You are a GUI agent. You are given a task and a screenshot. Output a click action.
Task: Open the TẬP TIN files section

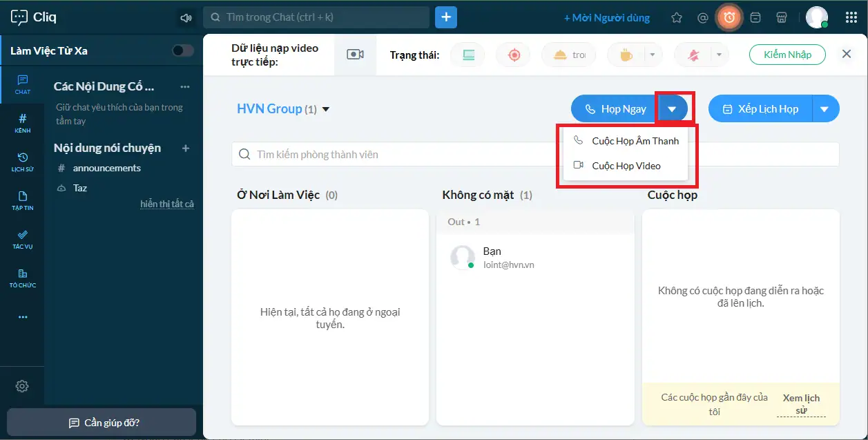pos(22,200)
